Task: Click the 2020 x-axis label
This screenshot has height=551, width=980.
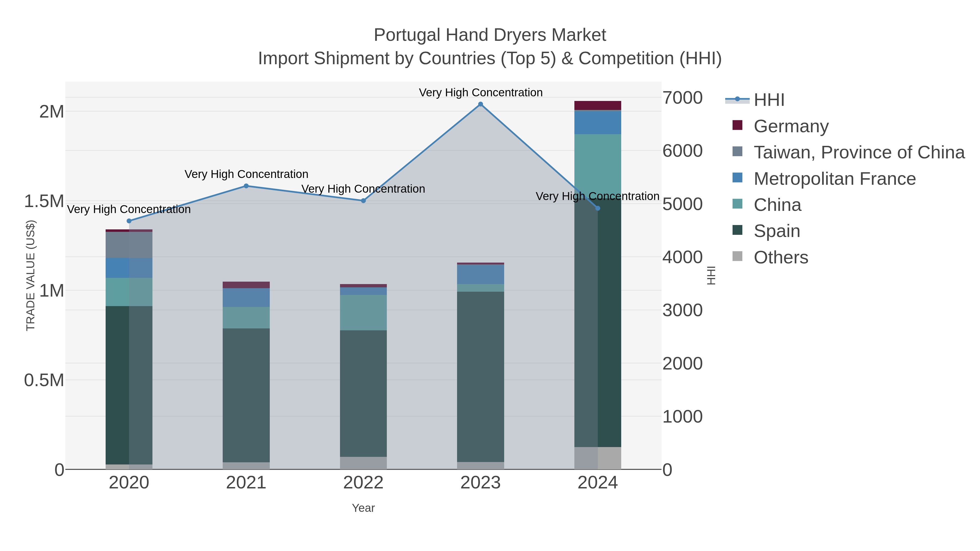Action: pyautogui.click(x=129, y=483)
